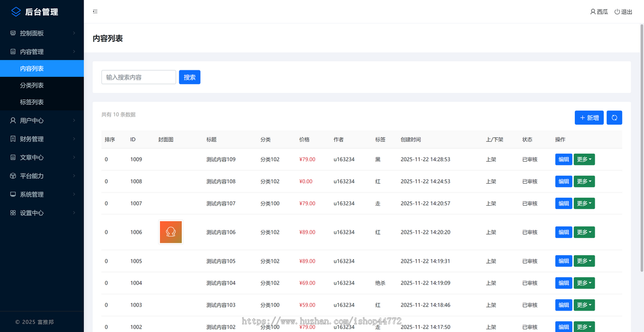Open 更多 dropdown for row 1008

(584, 182)
